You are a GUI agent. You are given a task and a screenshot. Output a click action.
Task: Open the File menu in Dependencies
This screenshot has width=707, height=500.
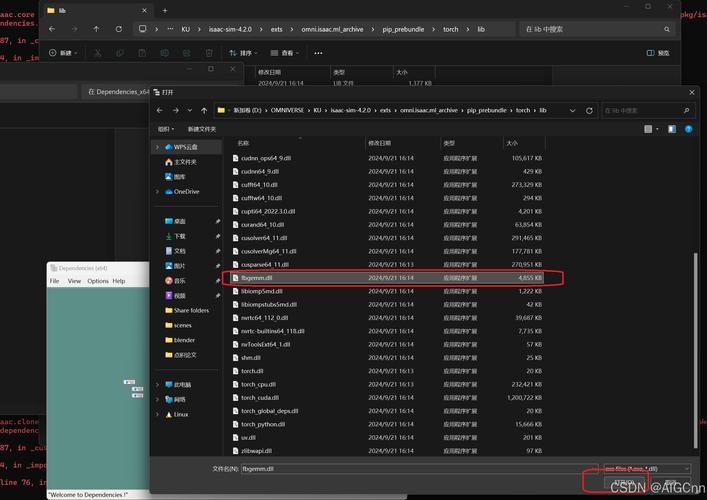pos(55,281)
